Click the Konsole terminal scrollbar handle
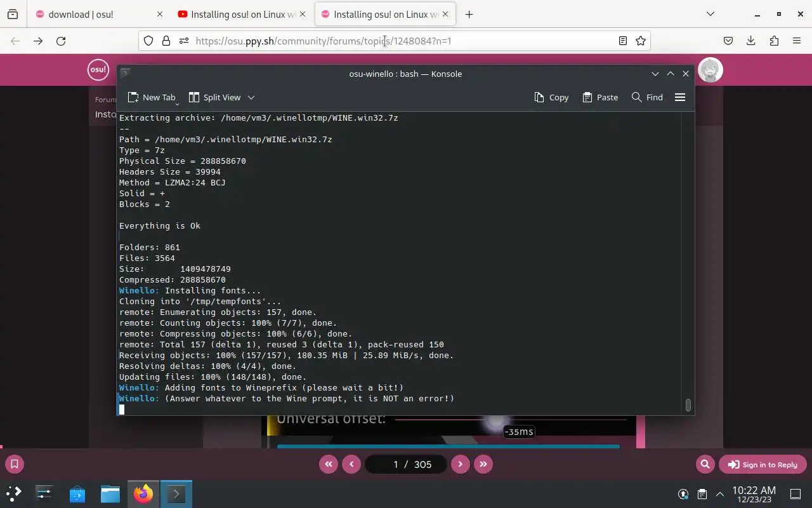Screen dimensions: 812x508 [x=688, y=405]
